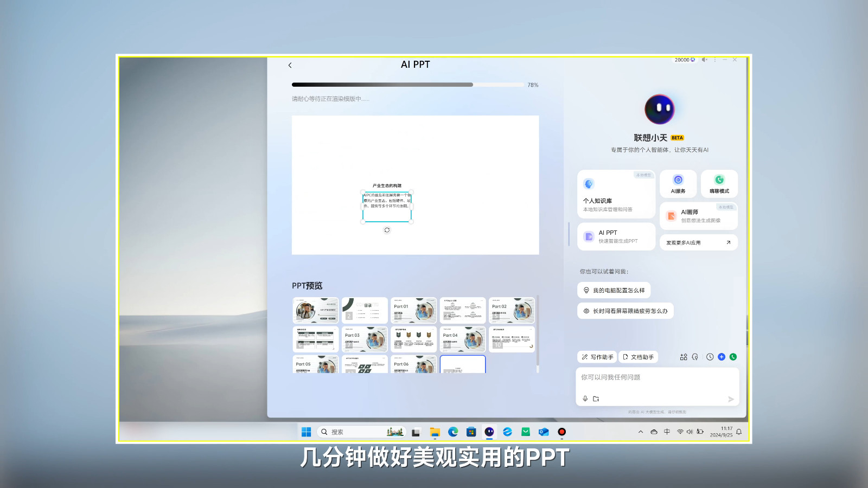The image size is (868, 488).
Task: Go back using the AI PPT back arrow
Action: tap(290, 65)
